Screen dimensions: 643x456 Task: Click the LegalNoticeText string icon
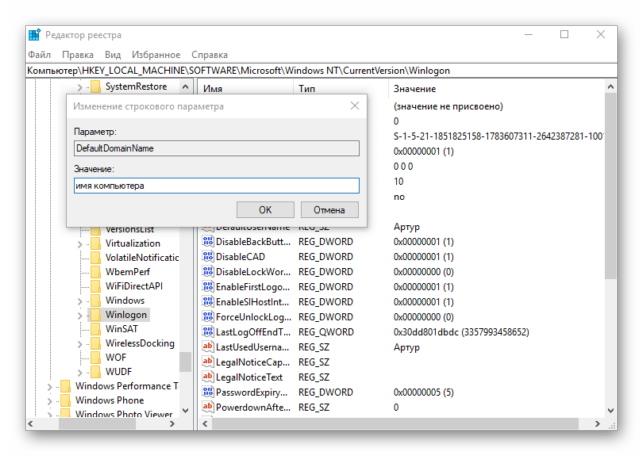coord(207,376)
